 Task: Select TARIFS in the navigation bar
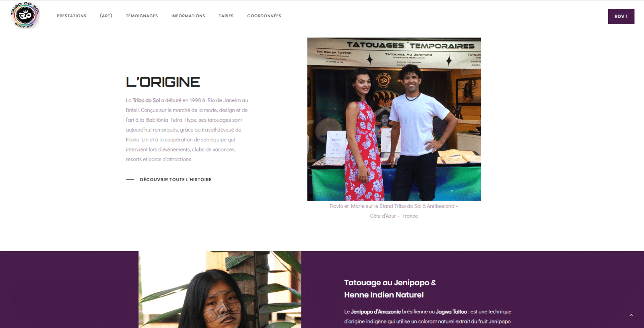(226, 16)
